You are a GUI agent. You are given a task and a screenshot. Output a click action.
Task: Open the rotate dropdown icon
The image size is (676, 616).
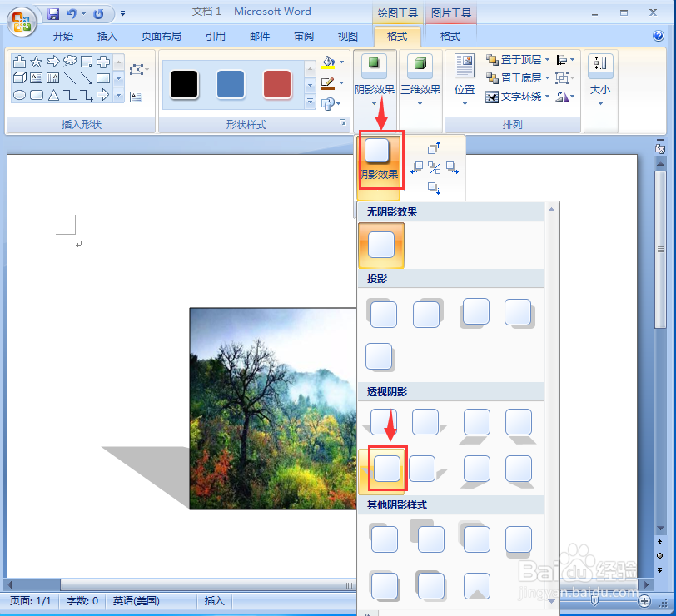point(565,97)
